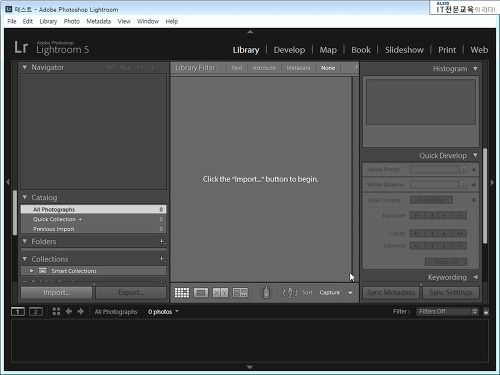The width and height of the screenshot is (500, 375).
Task: Collapse the Navigator panel triangle
Action: 25,67
